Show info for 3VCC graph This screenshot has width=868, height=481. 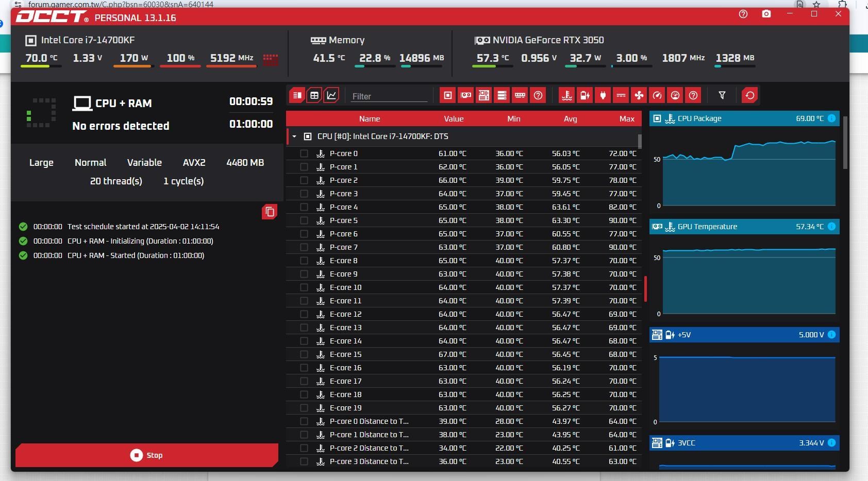click(831, 443)
